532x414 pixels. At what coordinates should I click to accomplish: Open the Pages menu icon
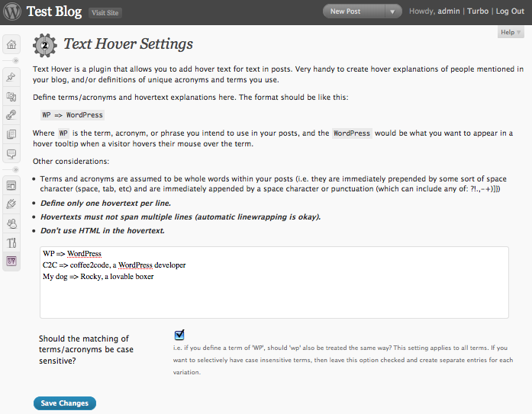point(11,134)
